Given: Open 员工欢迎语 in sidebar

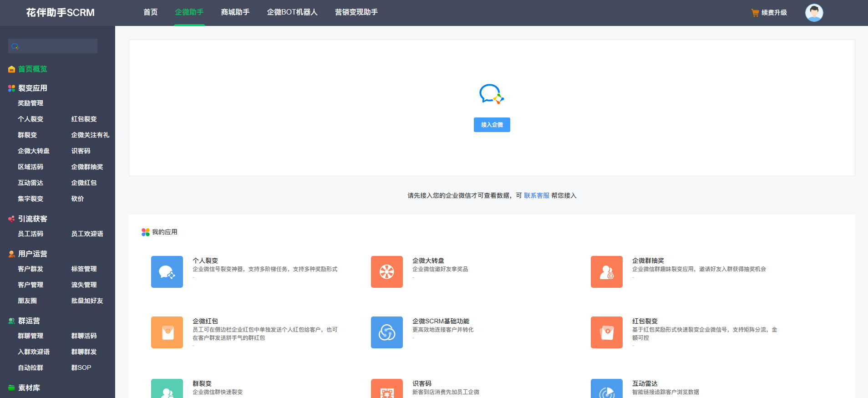Looking at the screenshot, I should pyautogui.click(x=87, y=234).
